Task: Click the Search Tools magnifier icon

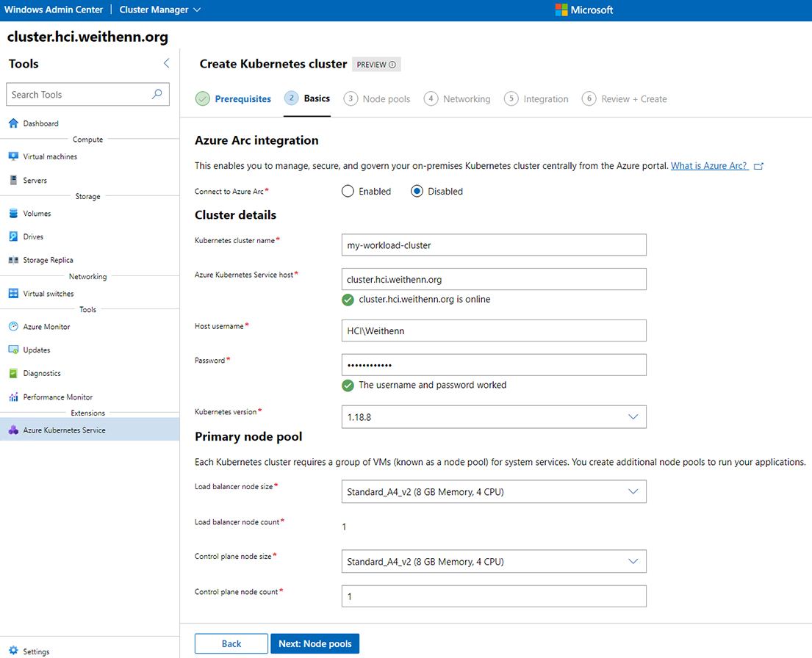Action: (157, 94)
